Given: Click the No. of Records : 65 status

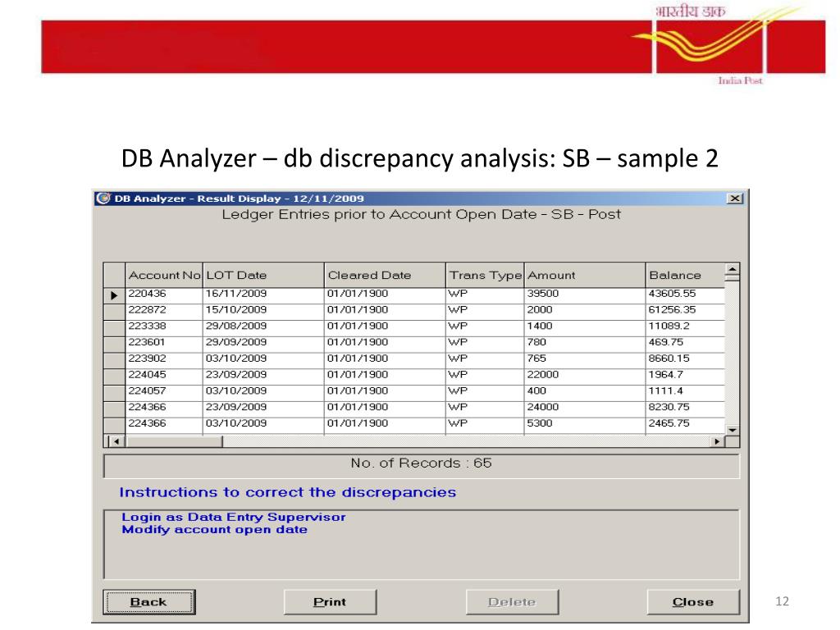Looking at the screenshot, I should (x=421, y=463).
